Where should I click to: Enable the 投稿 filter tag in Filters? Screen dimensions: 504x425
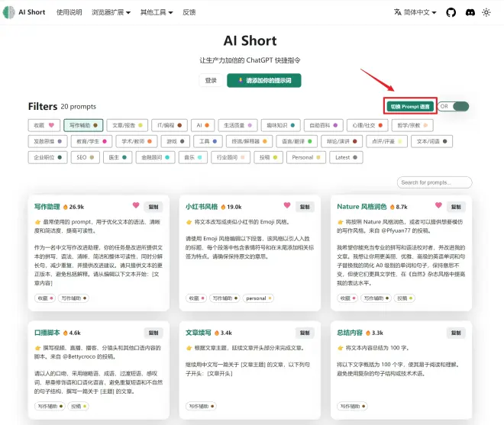pyautogui.click(x=268, y=157)
